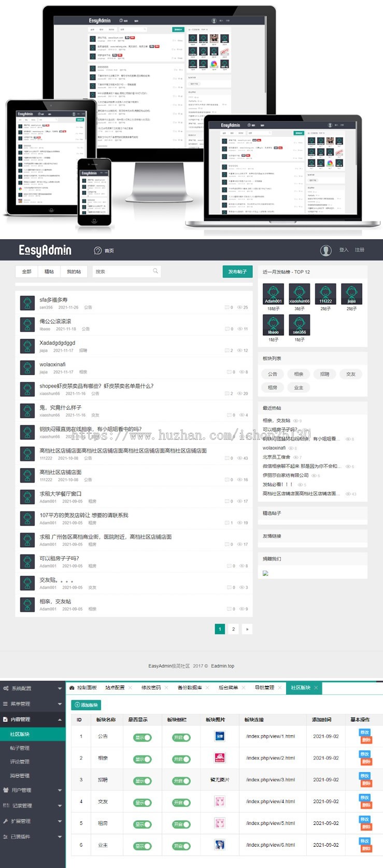
Task: Click view count icon for sfa多福多寿
Action: click(x=239, y=307)
